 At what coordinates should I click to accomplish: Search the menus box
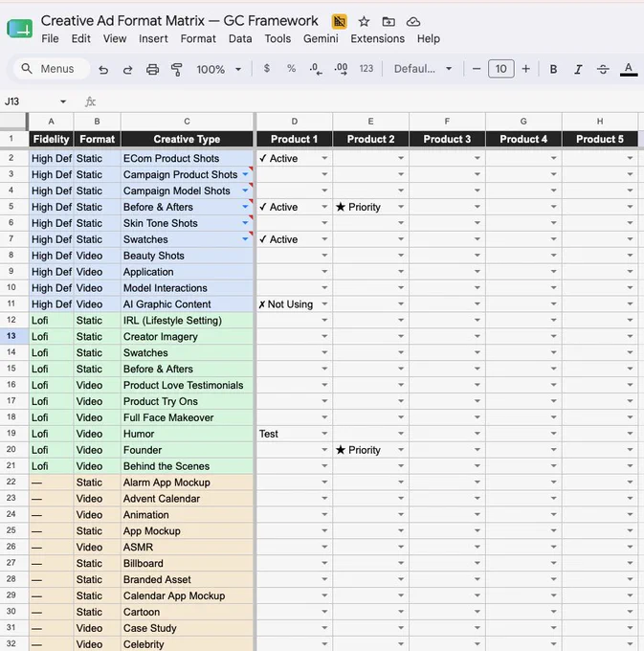[52, 69]
